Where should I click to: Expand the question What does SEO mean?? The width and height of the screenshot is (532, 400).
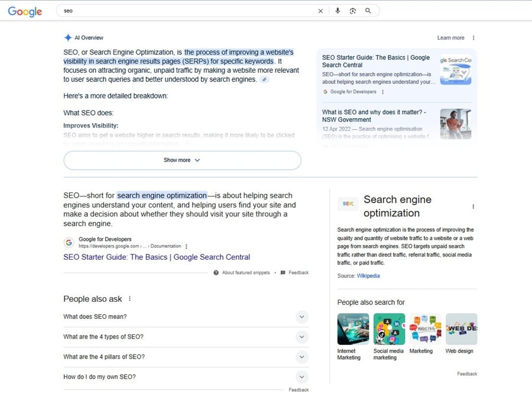pos(302,317)
